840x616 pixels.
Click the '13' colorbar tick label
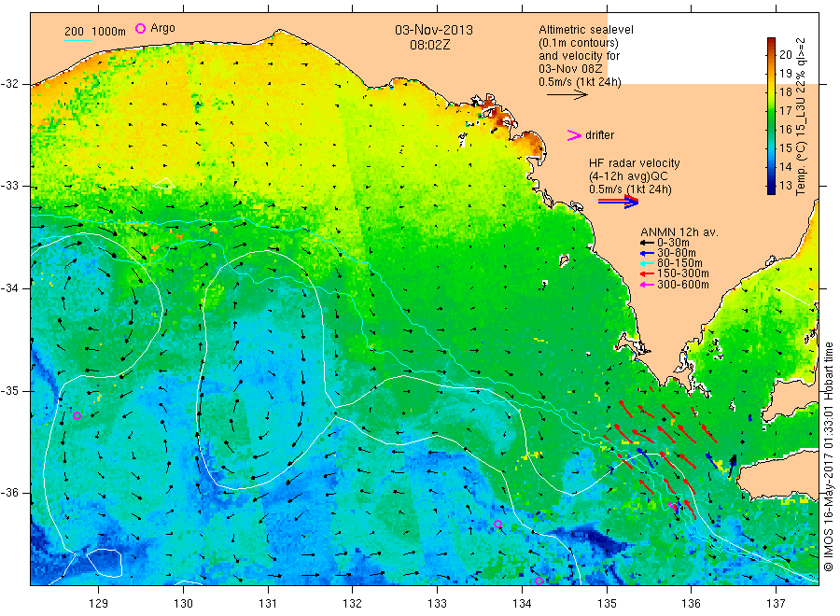coord(785,186)
